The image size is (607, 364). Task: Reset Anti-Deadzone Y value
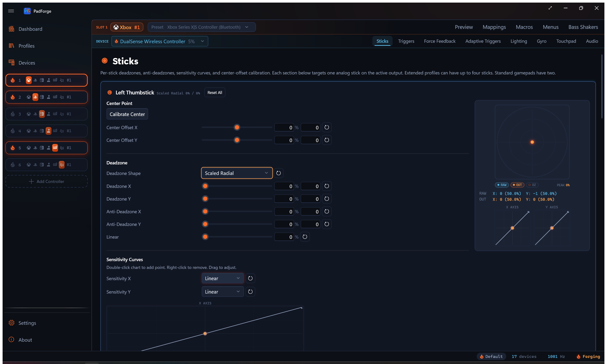(x=327, y=224)
